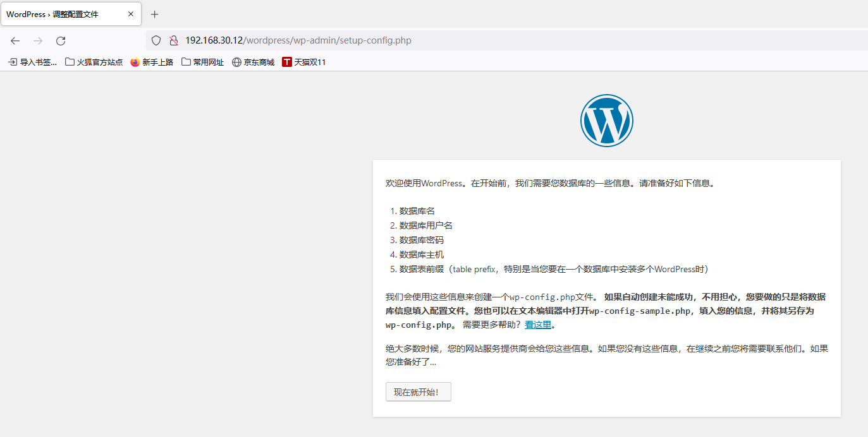This screenshot has width=868, height=437.
Task: Open the 导入书签 bookmark import item
Action: tap(32, 62)
